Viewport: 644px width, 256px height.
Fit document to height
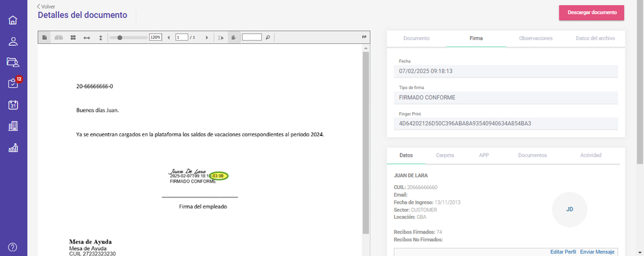point(101,37)
